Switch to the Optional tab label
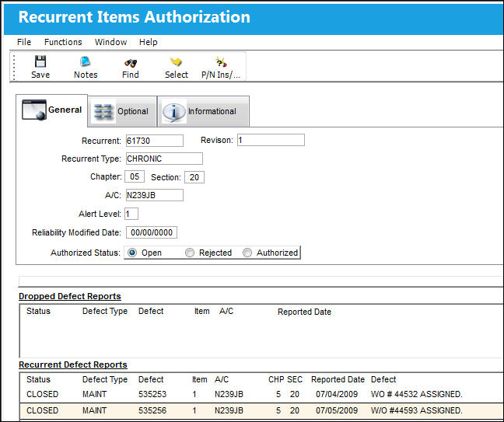This screenshot has width=504, height=422. click(x=133, y=111)
